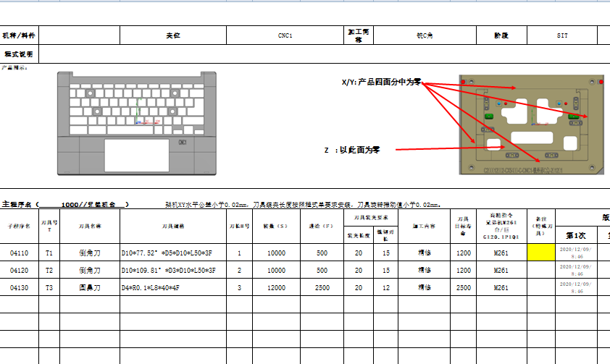Select feed 2500 in row 04130

(322, 287)
